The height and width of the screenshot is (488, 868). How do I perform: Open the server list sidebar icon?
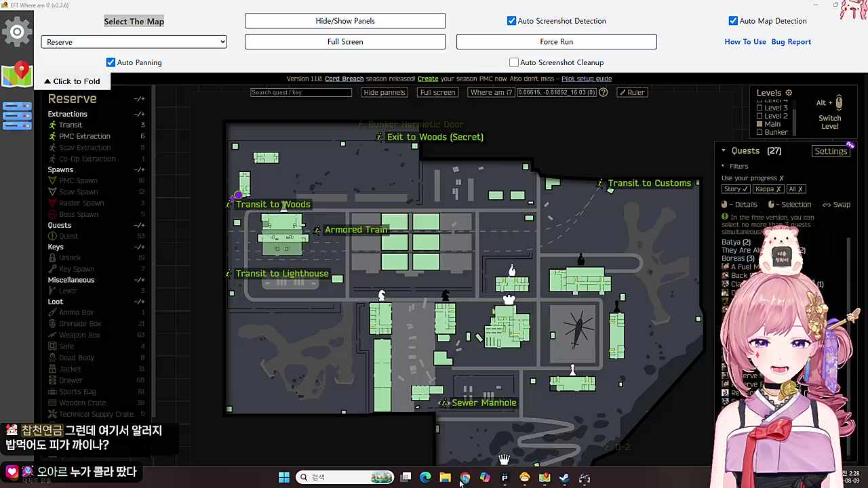tap(17, 116)
